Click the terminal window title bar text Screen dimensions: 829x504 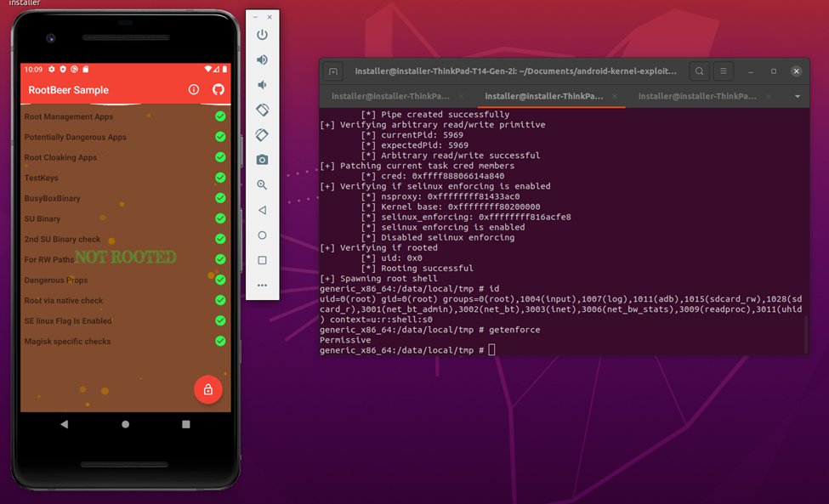click(x=515, y=71)
